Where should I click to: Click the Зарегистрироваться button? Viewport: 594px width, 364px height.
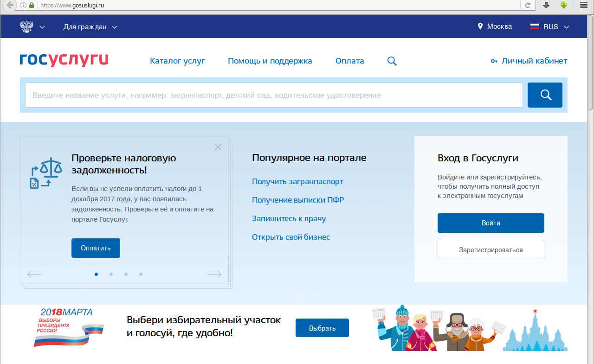point(491,249)
